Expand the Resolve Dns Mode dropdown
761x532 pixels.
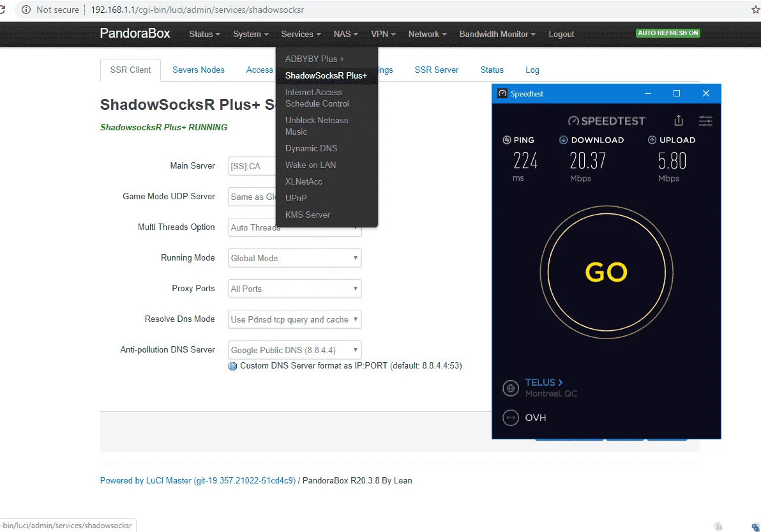pos(294,319)
